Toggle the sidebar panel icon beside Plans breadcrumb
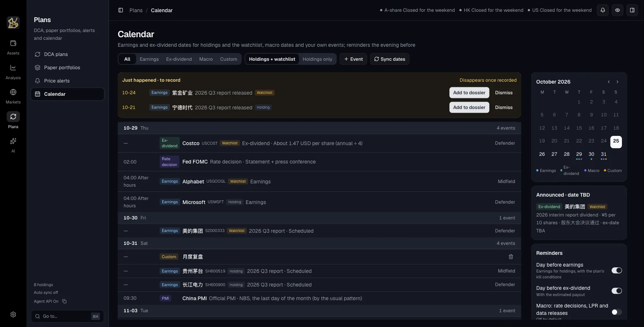This screenshot has width=644, height=327. (x=121, y=10)
